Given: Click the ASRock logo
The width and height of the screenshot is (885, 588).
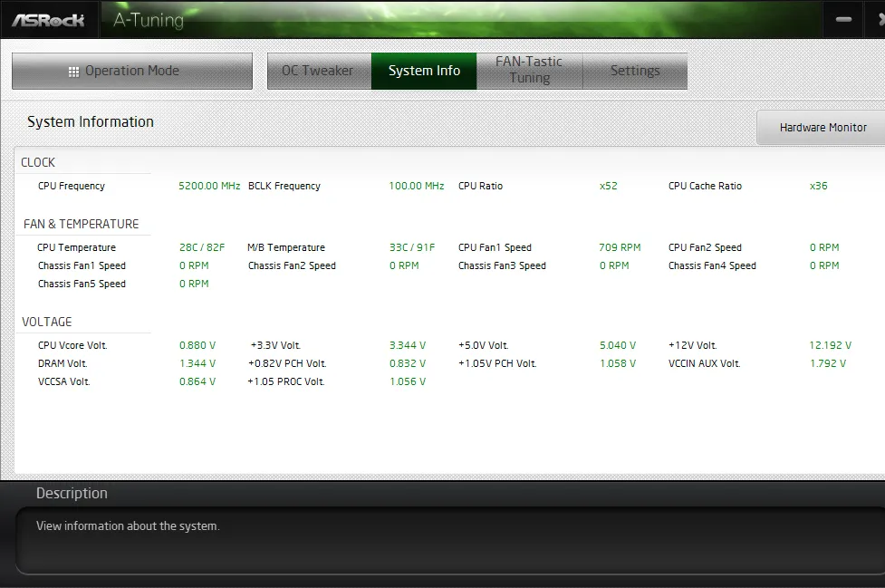Looking at the screenshot, I should click(x=48, y=21).
